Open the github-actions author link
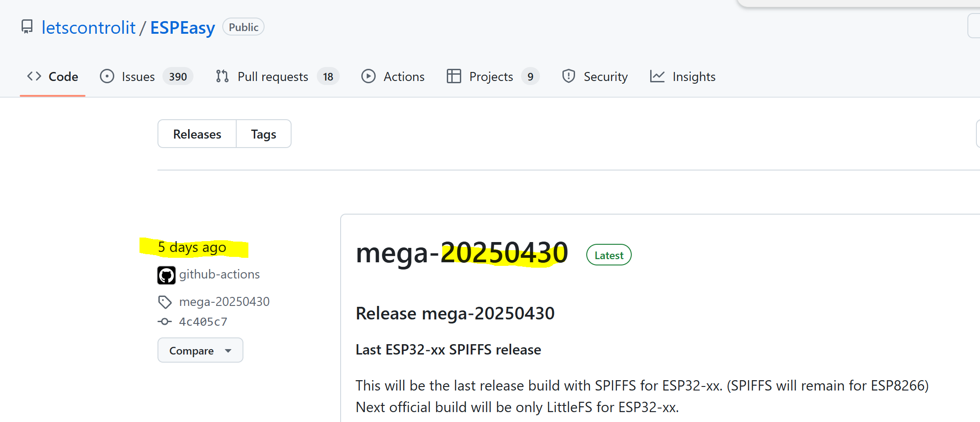Screen dimensions: 980x422 (x=220, y=274)
